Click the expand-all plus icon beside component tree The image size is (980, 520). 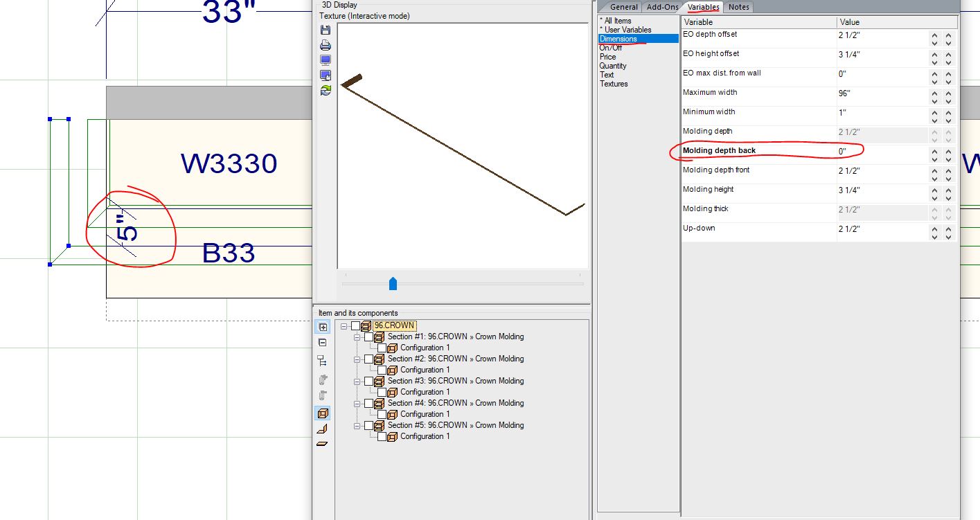[x=323, y=328]
